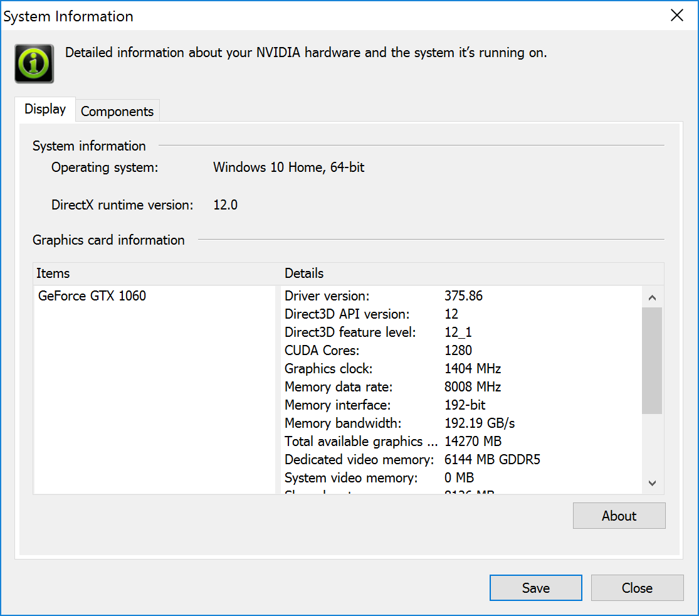Image resolution: width=699 pixels, height=616 pixels.
Task: Click the DirectX runtime version 12.0 value
Action: [x=225, y=204]
